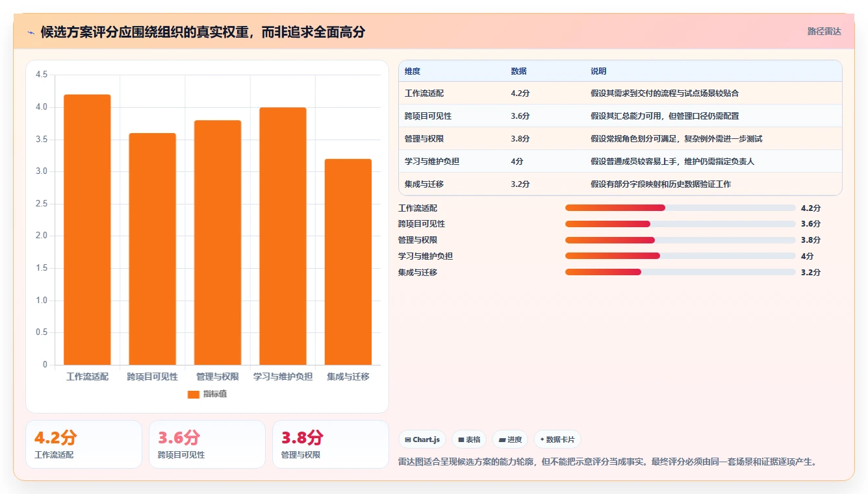Open the 3.6分 跨项目可见性 data card
This screenshot has width=868, height=494.
click(x=207, y=444)
